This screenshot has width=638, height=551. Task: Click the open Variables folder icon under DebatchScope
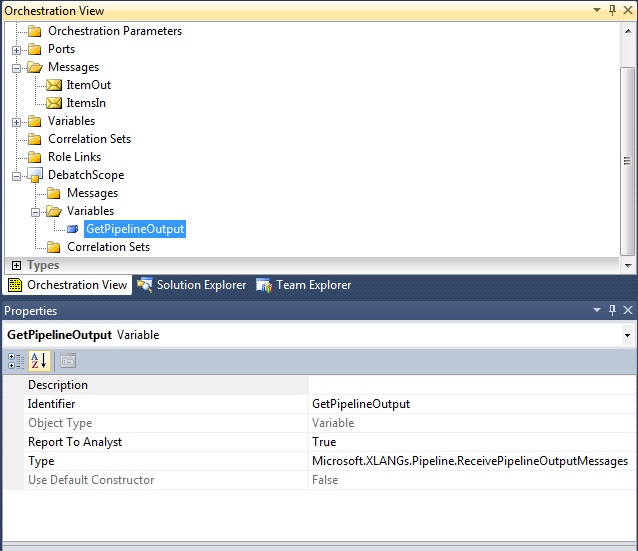(x=54, y=211)
